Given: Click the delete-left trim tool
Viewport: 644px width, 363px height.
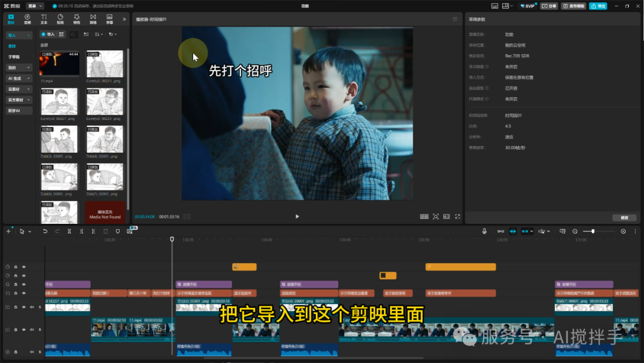Looking at the screenshot, I should pos(81,232).
